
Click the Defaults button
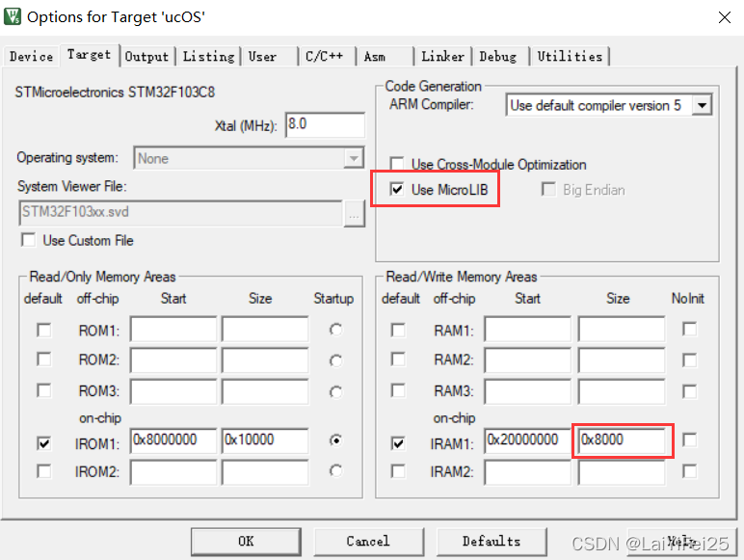coord(492,542)
